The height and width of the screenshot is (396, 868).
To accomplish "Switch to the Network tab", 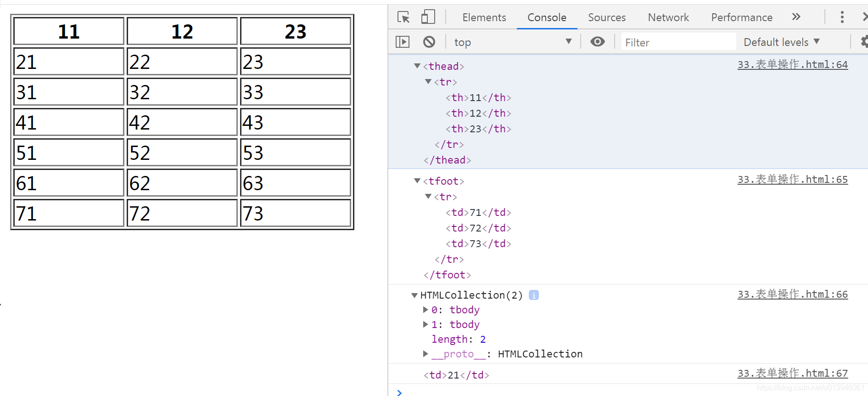I will [668, 17].
